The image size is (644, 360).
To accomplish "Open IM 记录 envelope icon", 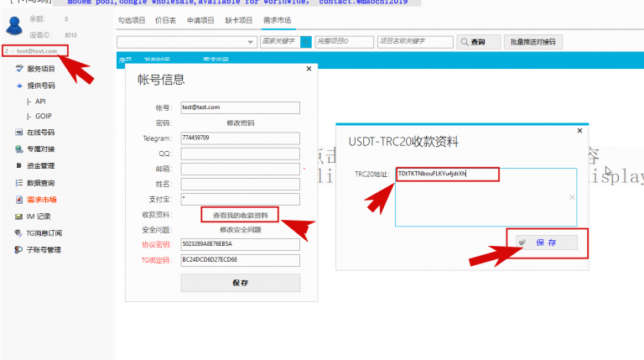I will coord(19,217).
